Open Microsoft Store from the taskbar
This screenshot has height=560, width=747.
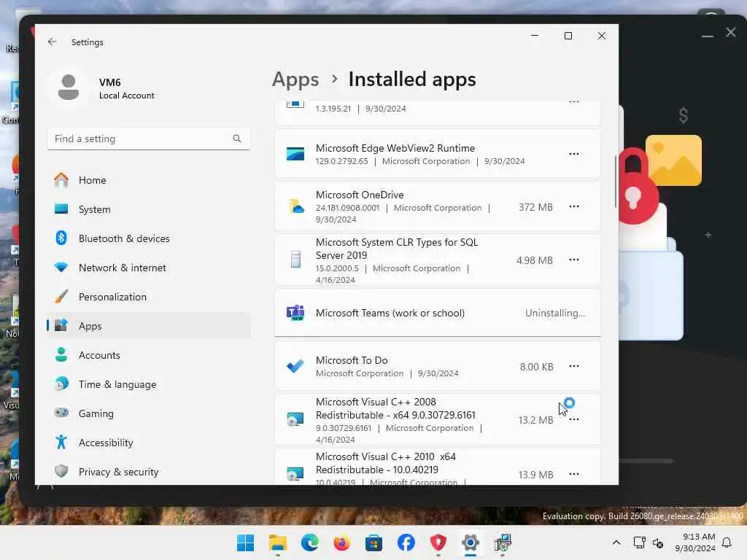coord(374,542)
